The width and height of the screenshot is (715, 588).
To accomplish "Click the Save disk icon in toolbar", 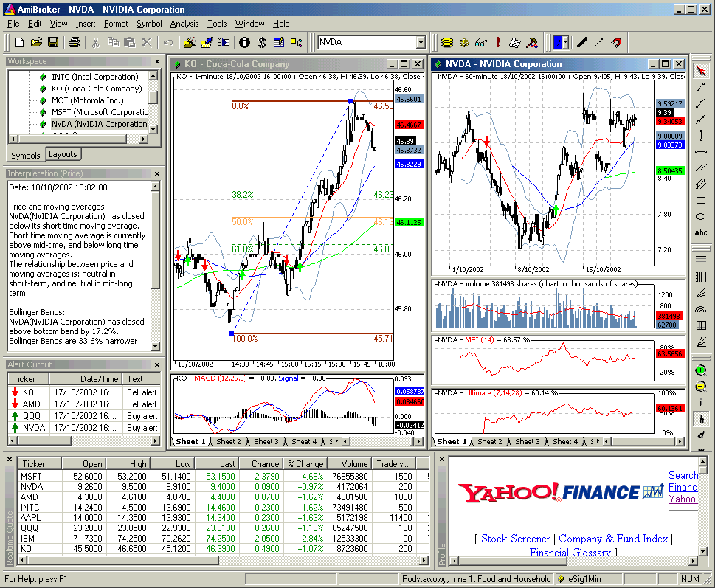I will (x=54, y=43).
